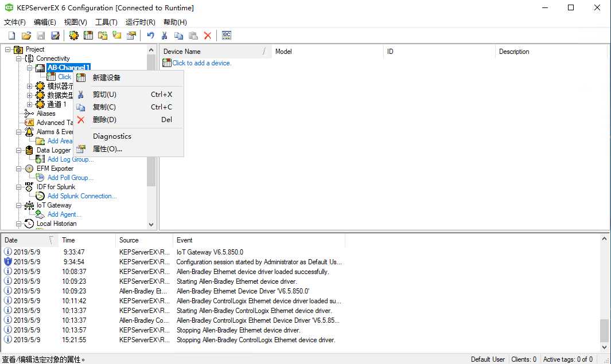This screenshot has height=364, width=611.
Task: Choose Diagnostics in the context menu
Action: click(129, 136)
